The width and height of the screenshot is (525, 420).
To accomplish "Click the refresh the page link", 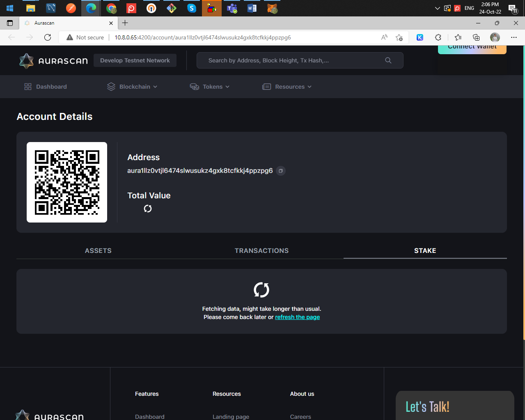I will coord(297,317).
